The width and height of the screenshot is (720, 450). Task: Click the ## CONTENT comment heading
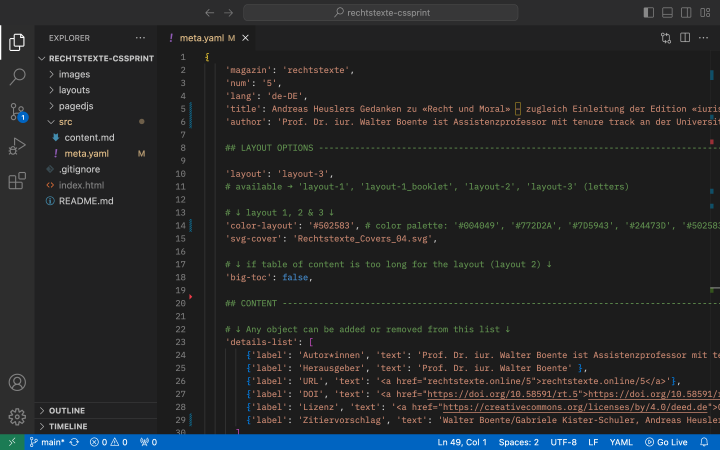pyautogui.click(x=251, y=303)
